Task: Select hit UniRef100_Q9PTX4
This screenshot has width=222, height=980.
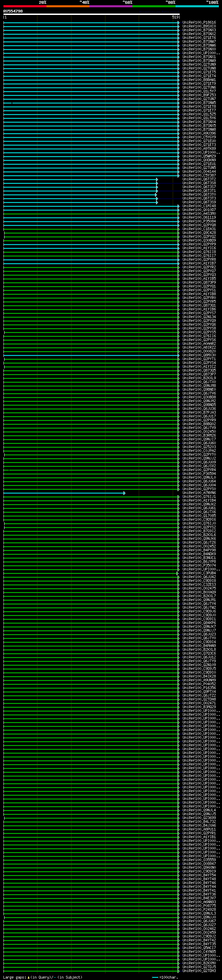Action: [199, 692]
